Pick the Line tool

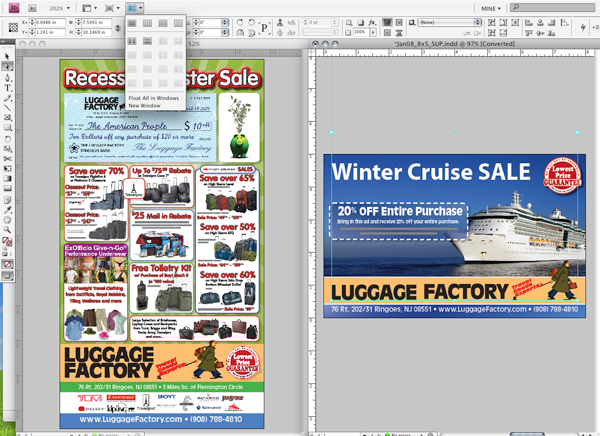pos(8,97)
